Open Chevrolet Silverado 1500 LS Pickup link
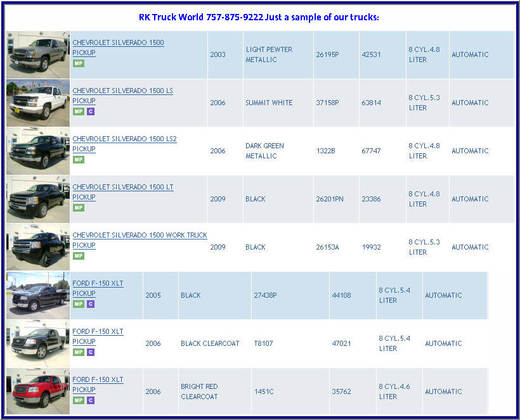520x420 pixels. pos(122,96)
